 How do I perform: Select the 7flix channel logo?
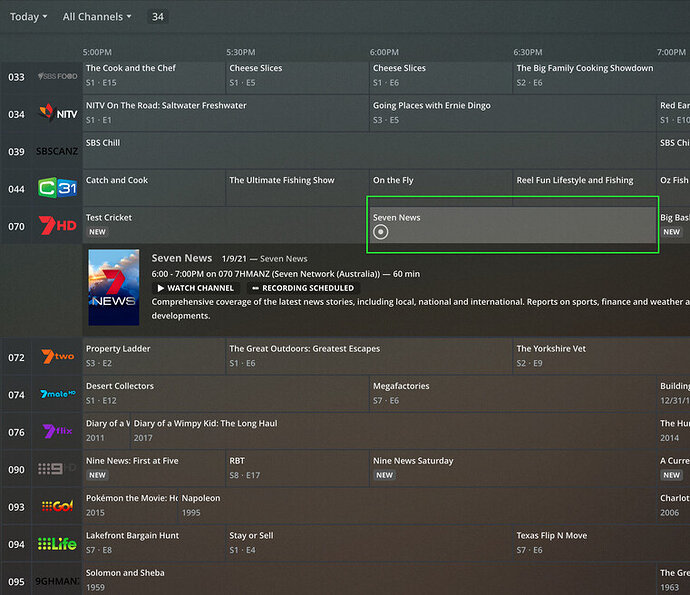(58, 431)
